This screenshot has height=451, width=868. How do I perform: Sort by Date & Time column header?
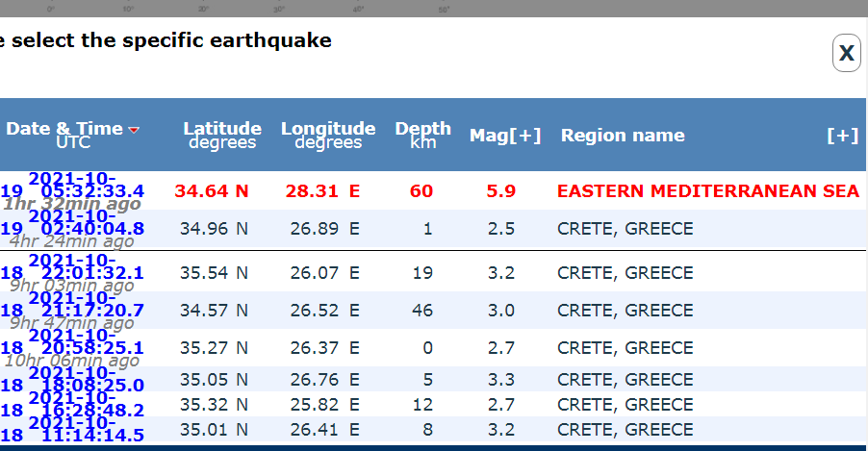pyautogui.click(x=64, y=129)
